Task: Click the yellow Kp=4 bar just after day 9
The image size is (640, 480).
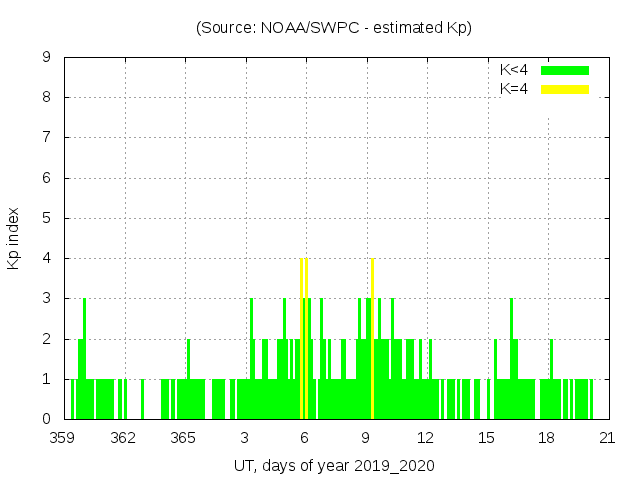Action: [373, 340]
